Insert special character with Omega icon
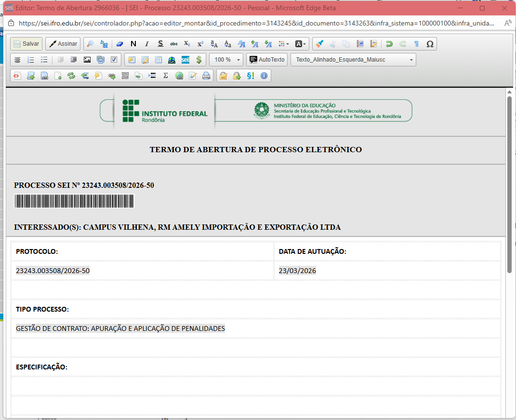Screen dimensions: 516x420 [x=430, y=44]
